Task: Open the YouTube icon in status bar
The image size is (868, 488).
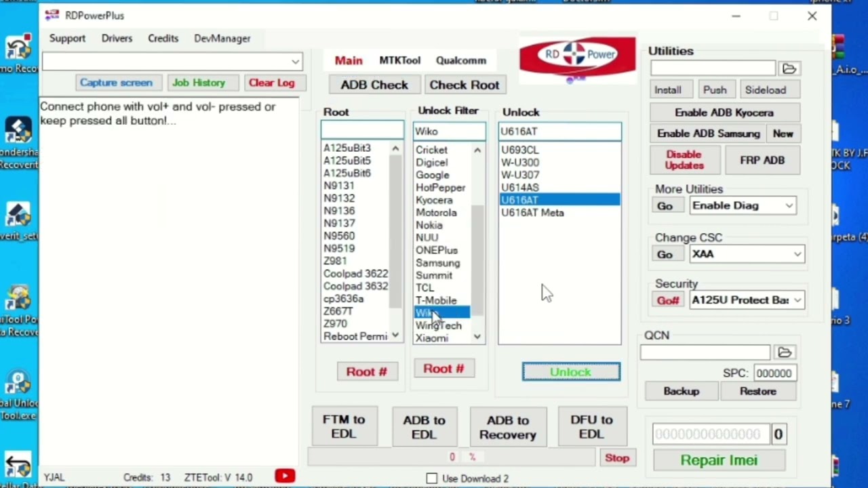Action: 285,476
